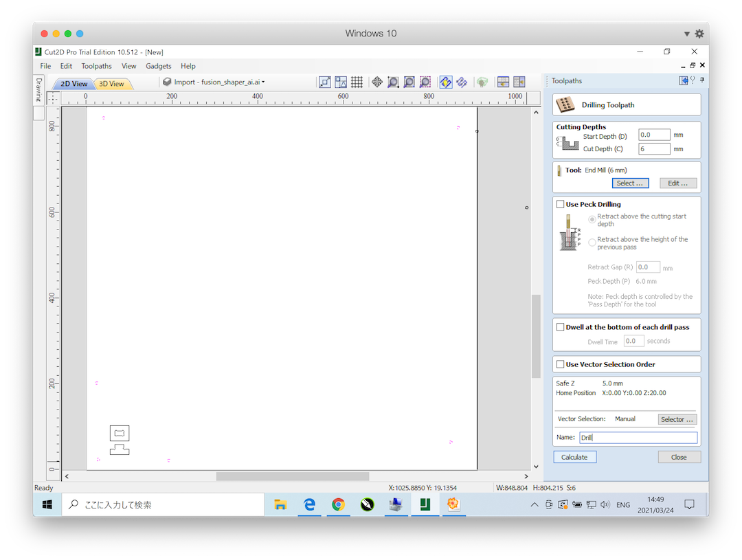The width and height of the screenshot is (742, 560).
Task: Switch to the 3D View tab
Action: (x=112, y=83)
